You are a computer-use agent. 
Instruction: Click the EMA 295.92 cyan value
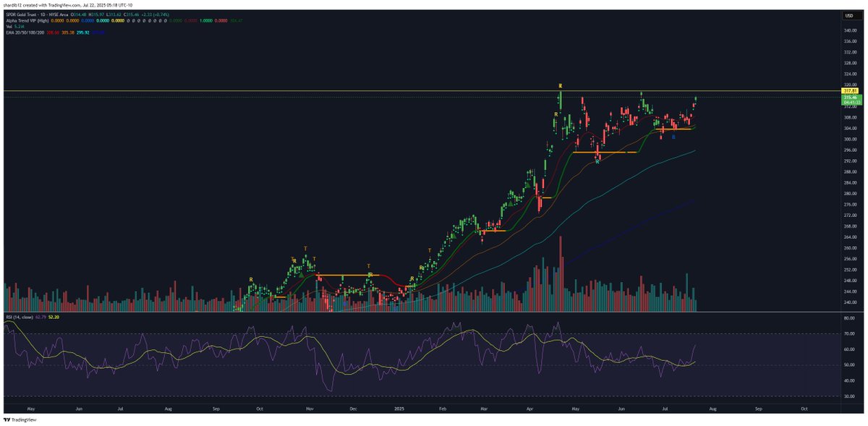(83, 33)
